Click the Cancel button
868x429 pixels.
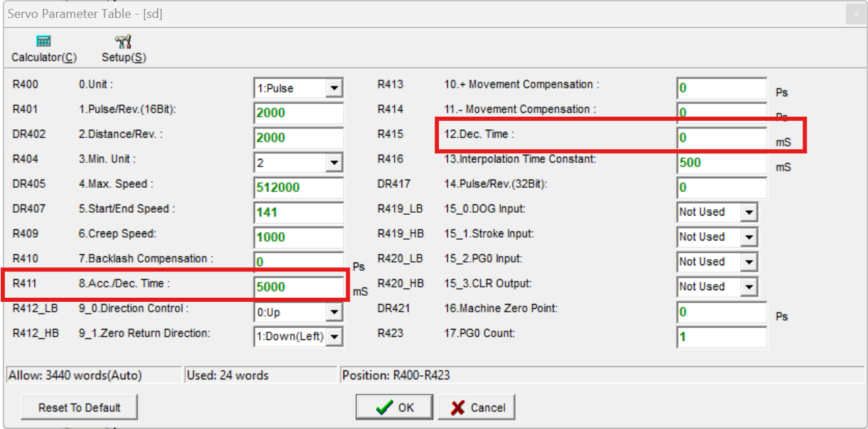477,408
